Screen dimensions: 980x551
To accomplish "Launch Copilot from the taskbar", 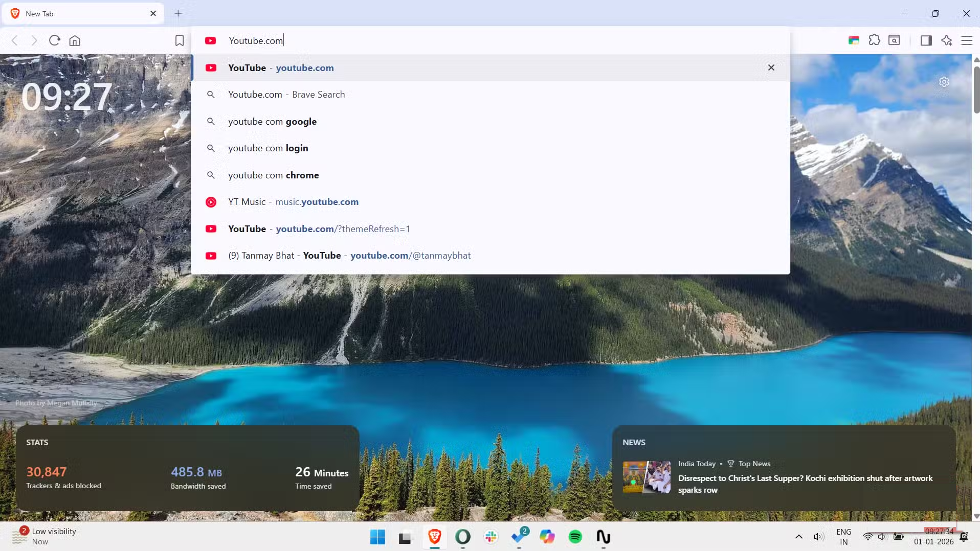I will coord(547,537).
